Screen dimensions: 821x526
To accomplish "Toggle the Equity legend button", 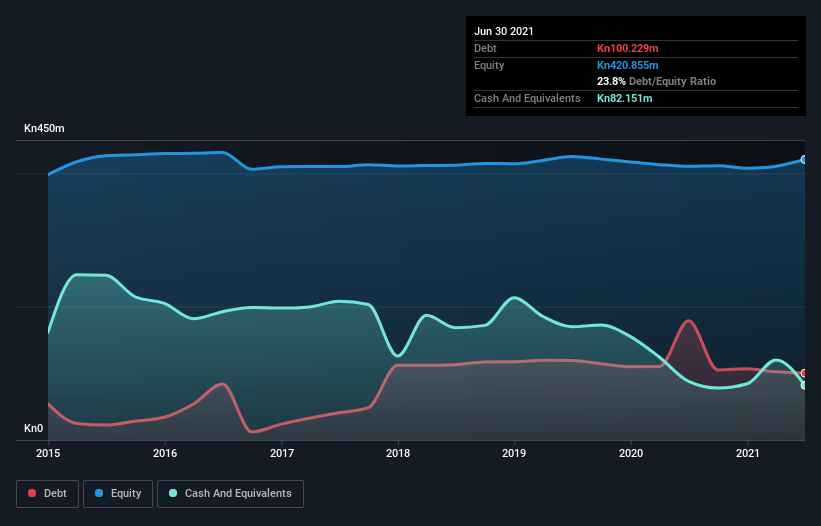I will coord(118,494).
